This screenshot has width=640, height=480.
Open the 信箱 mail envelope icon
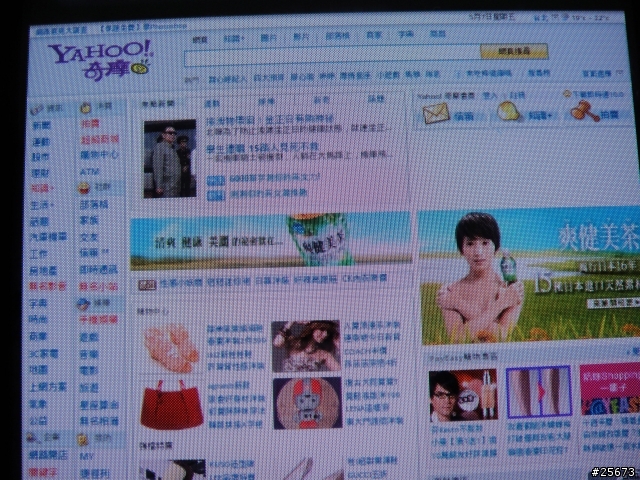click(x=436, y=113)
